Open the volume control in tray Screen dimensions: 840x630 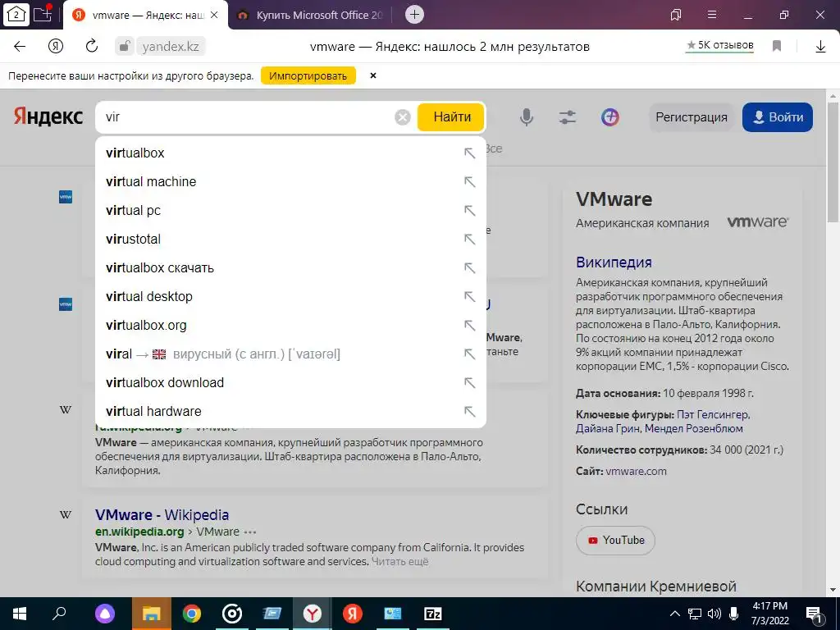click(714, 614)
